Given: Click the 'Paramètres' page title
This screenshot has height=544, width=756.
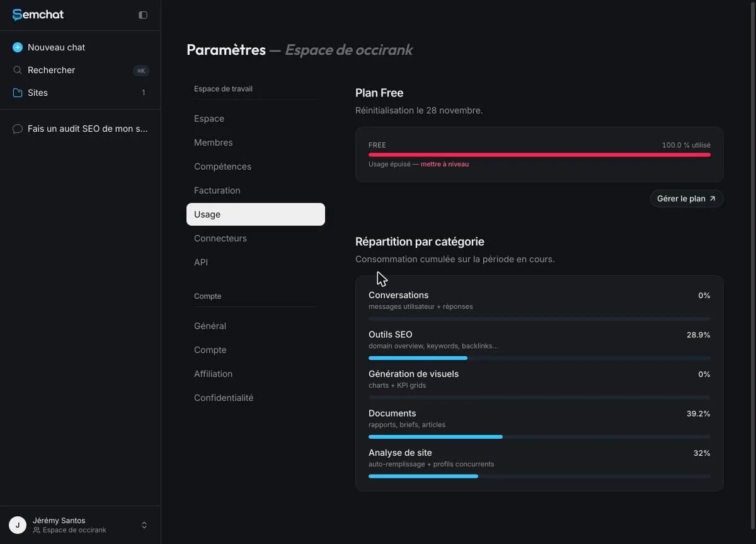Looking at the screenshot, I should point(226,50).
